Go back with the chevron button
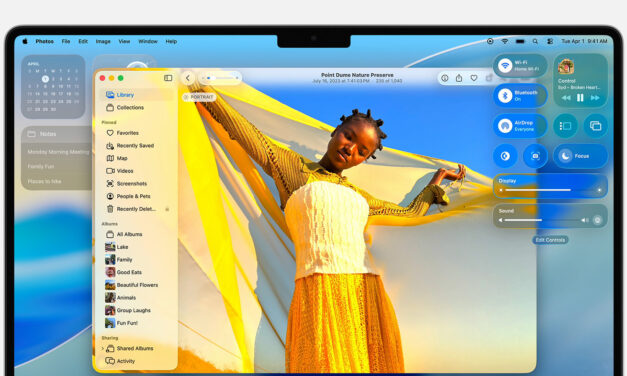627x376 pixels. (x=188, y=78)
